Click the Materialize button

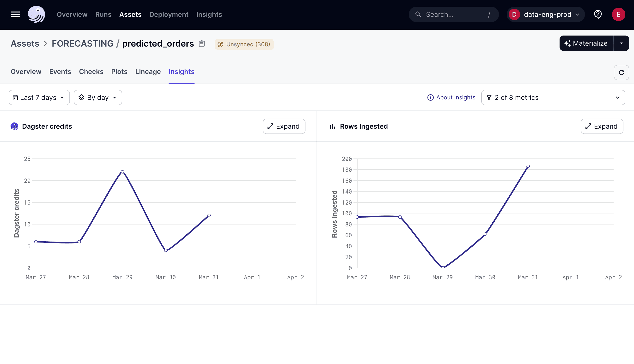[586, 43]
